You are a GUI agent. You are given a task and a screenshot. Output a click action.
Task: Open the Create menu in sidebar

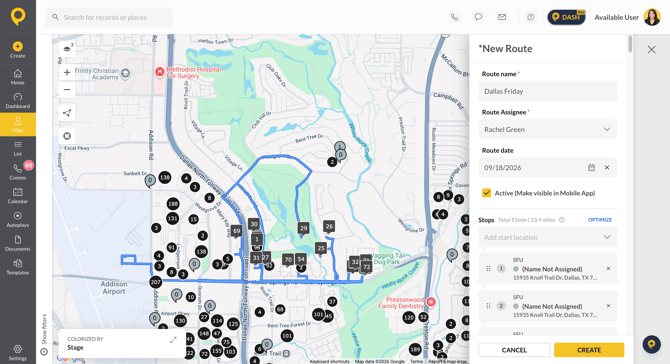[18, 50]
